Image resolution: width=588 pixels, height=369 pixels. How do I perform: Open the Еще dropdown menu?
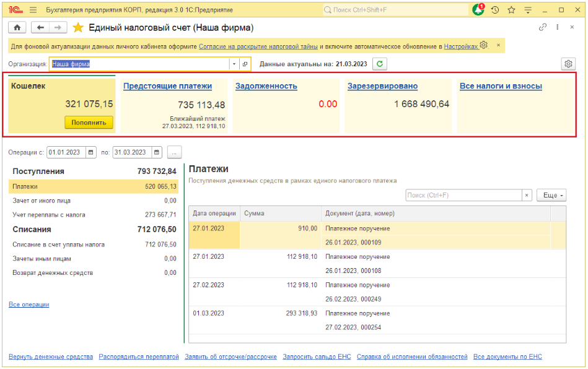[x=551, y=195]
